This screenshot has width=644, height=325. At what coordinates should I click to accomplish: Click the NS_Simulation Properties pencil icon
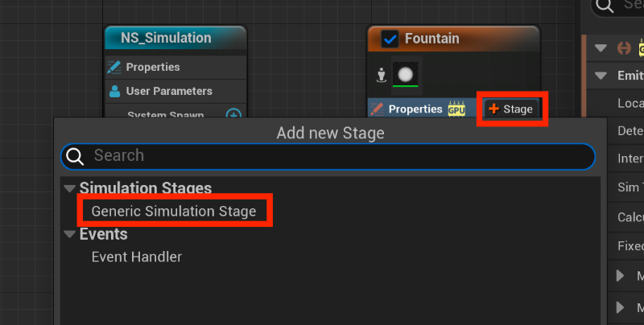114,68
